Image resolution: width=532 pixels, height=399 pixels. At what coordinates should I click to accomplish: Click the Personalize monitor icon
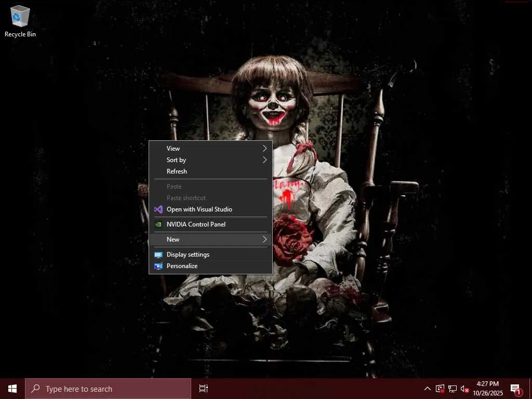pos(158,266)
